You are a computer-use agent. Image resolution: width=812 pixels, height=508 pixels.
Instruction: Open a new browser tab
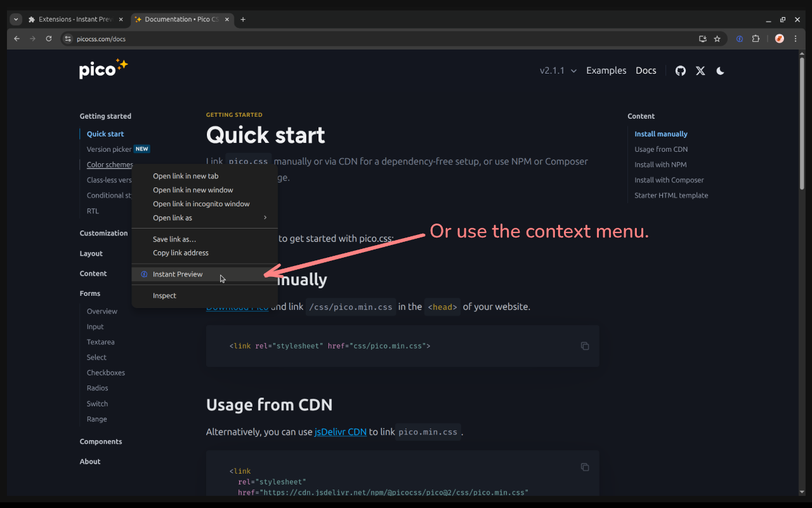tap(242, 19)
